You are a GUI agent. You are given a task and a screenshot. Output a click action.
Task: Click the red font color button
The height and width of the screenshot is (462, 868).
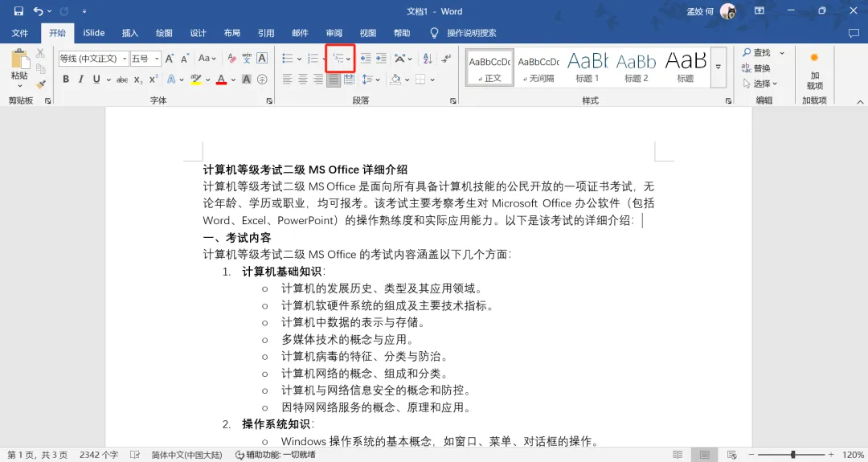(x=222, y=80)
